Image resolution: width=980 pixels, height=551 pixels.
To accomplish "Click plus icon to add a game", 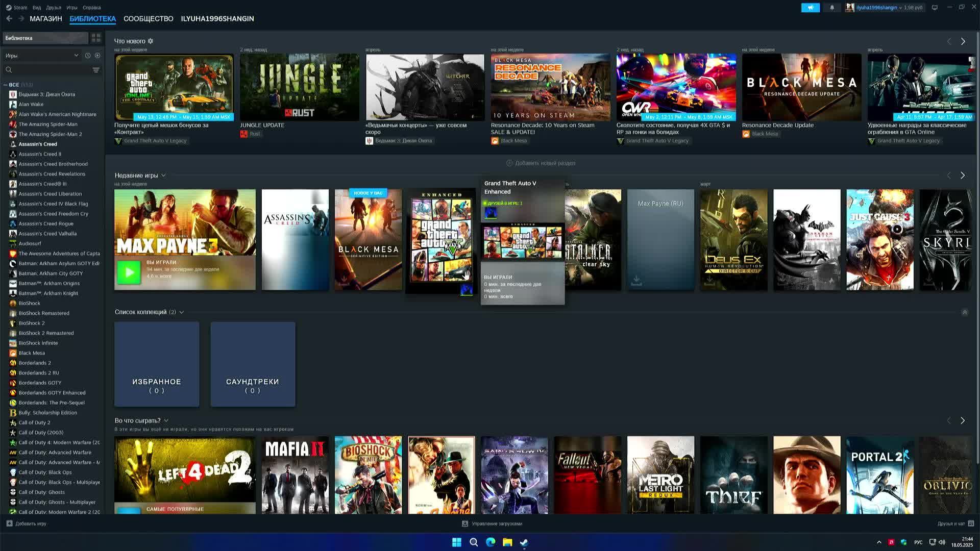I will point(9,523).
